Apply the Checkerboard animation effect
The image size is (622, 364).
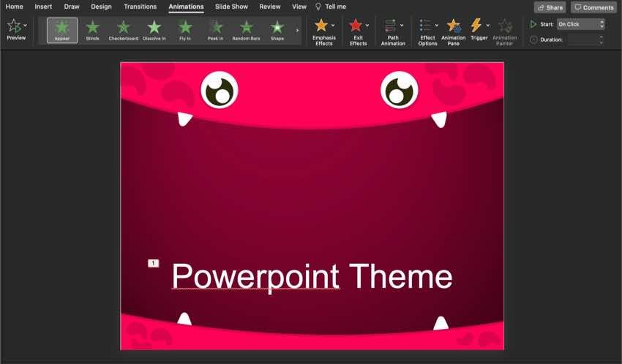click(x=123, y=29)
